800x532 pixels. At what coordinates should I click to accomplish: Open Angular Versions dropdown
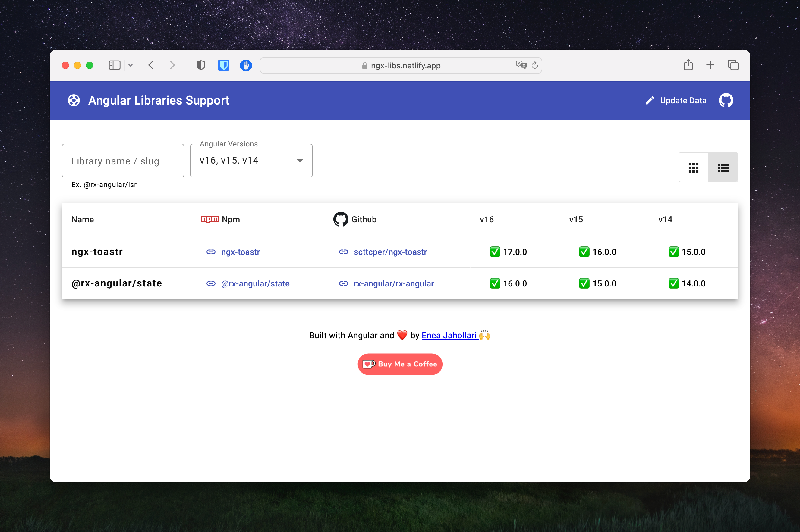(x=251, y=161)
